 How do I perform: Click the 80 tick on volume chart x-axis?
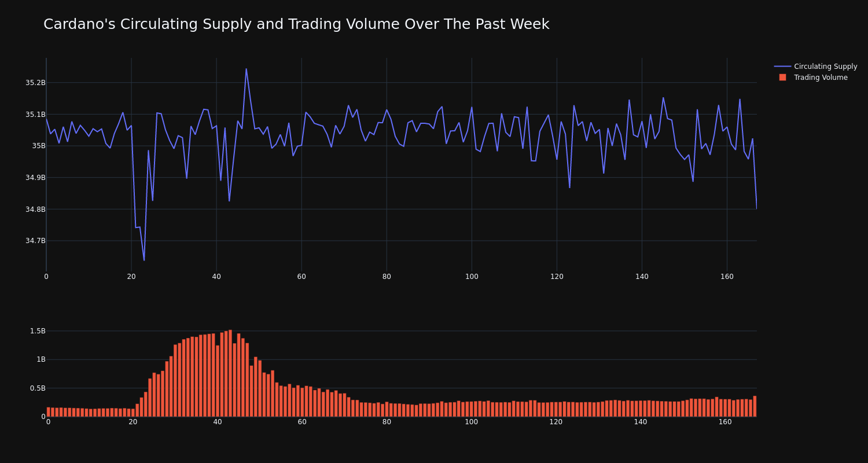(x=387, y=422)
